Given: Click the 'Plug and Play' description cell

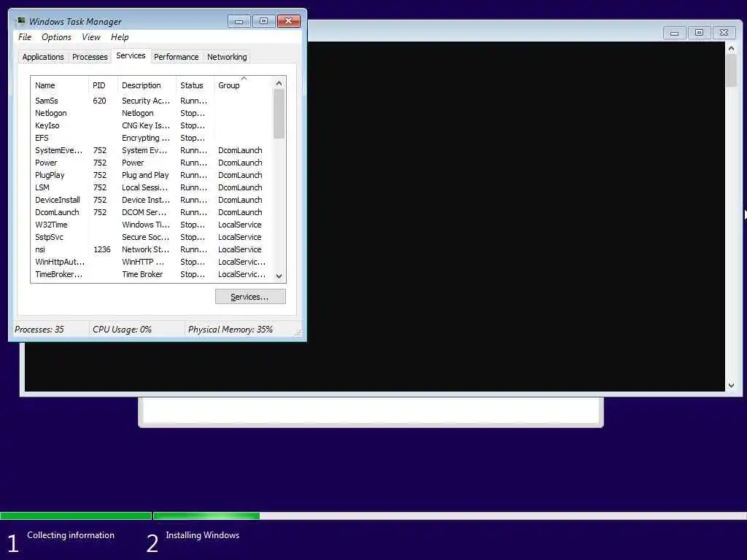Looking at the screenshot, I should tap(145, 175).
